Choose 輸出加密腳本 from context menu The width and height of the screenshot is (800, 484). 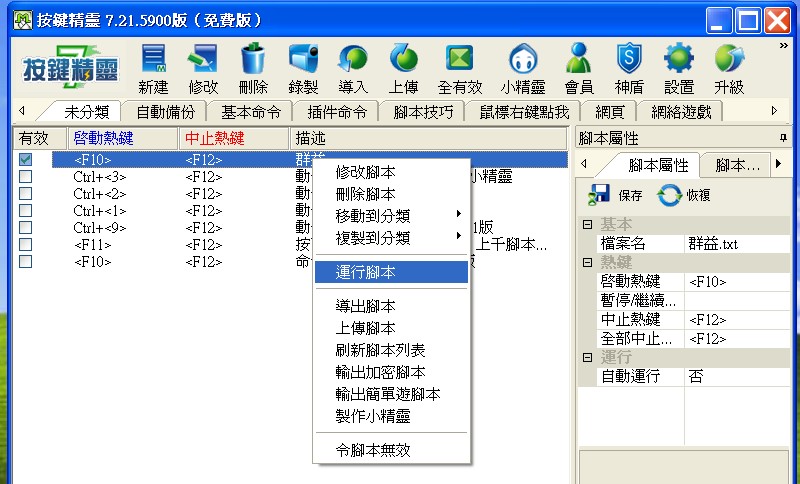point(391,372)
